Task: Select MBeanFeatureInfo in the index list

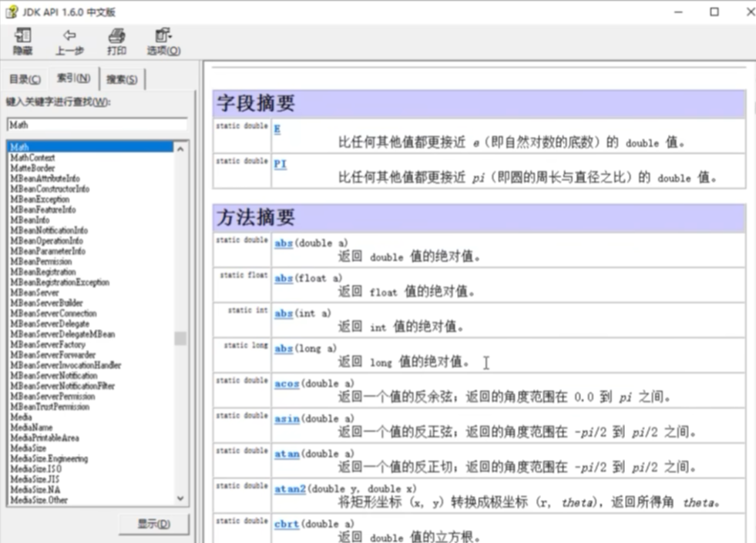Action: 43,209
